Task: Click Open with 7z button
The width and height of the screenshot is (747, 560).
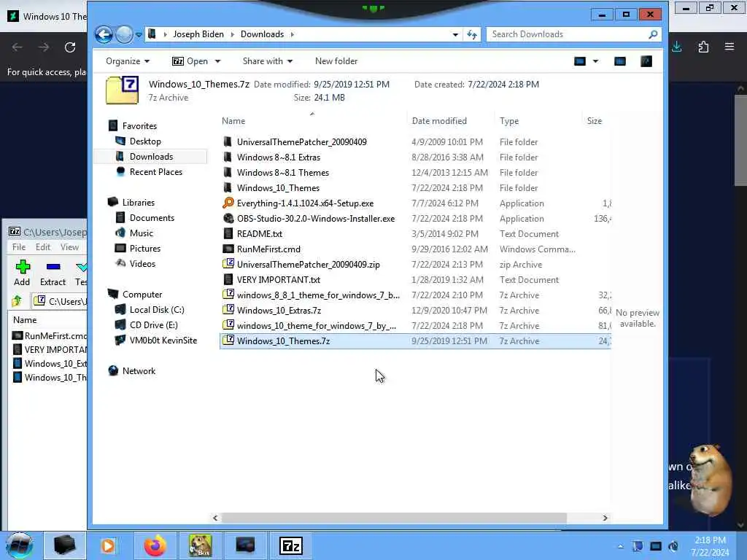Action: point(190,61)
